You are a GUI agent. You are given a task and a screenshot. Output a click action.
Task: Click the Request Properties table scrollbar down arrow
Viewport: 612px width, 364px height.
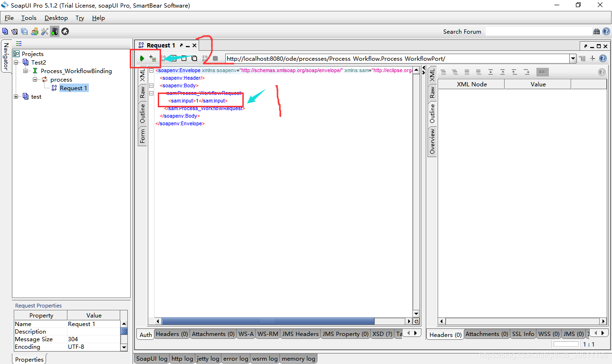click(x=124, y=347)
